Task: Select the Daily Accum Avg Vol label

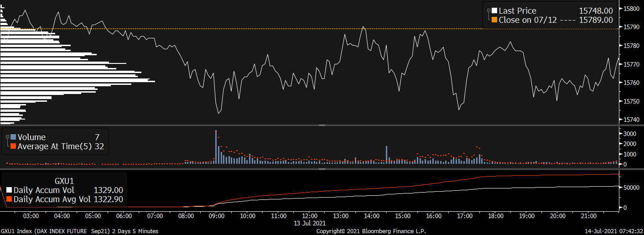Action: 52,199
